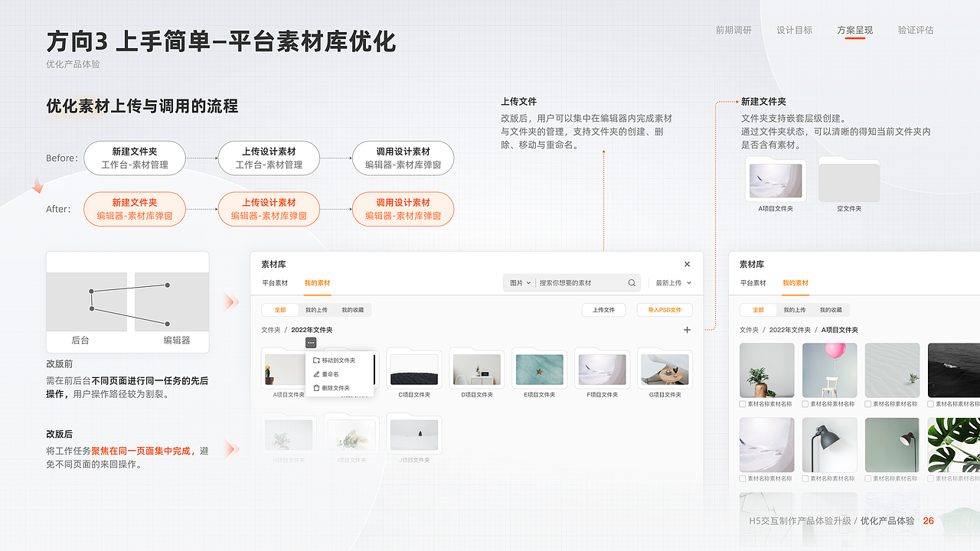This screenshot has height=551, width=980.
Task: Click the After step 上传设计素材 编辑器-素材库弹窗
Action: tap(269, 209)
